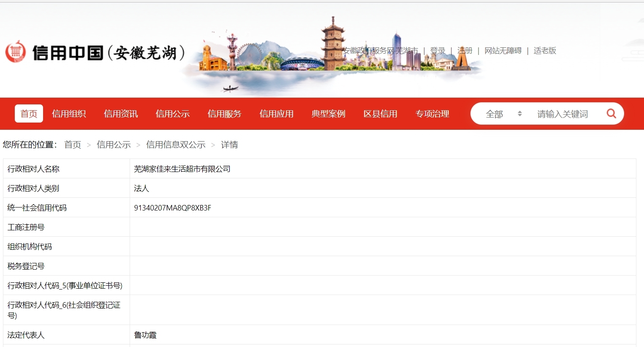
Task: Click the 法人 category value
Action: [141, 188]
